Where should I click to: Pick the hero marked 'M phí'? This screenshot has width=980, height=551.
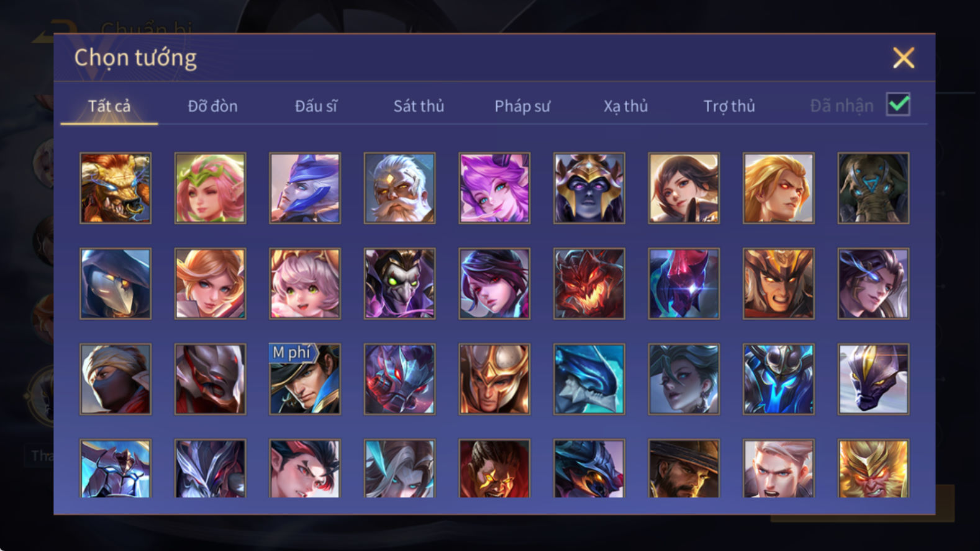pyautogui.click(x=305, y=379)
